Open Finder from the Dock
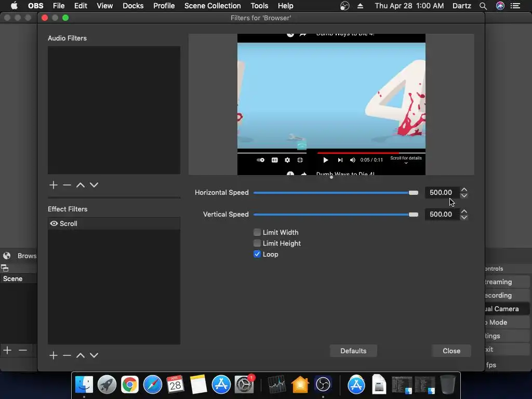The image size is (532, 399). click(84, 385)
